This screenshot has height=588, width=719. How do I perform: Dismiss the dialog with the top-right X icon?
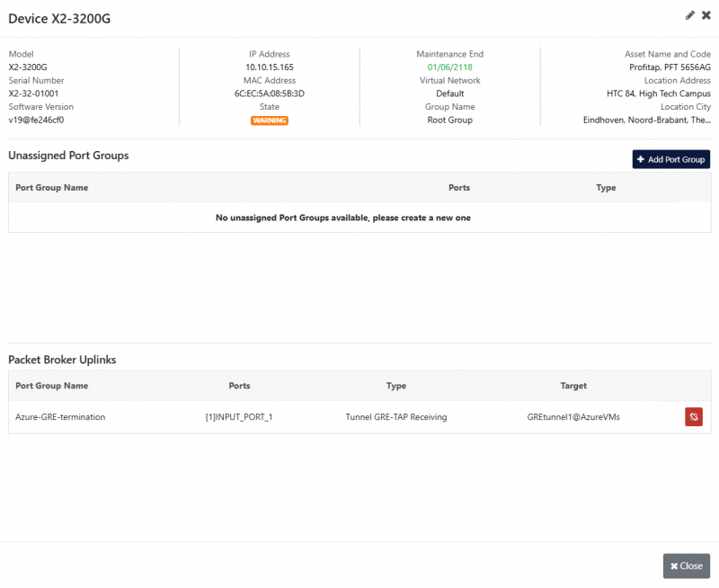[x=706, y=15]
